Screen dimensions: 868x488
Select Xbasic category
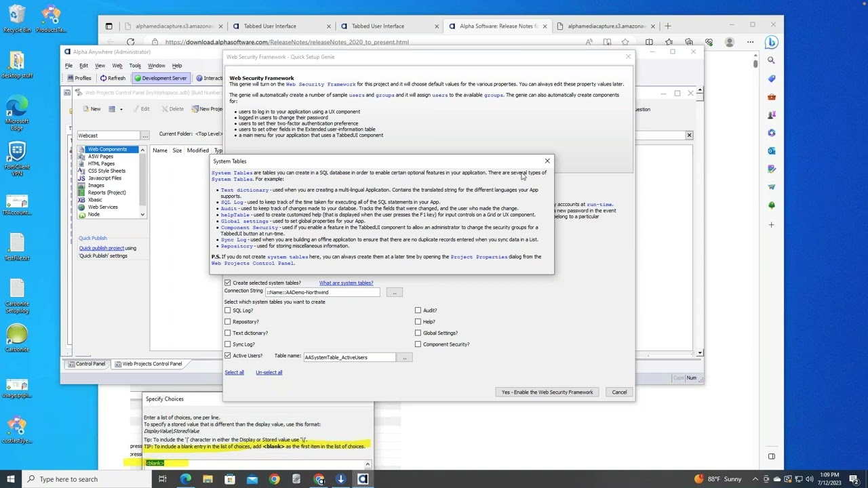[x=95, y=200]
